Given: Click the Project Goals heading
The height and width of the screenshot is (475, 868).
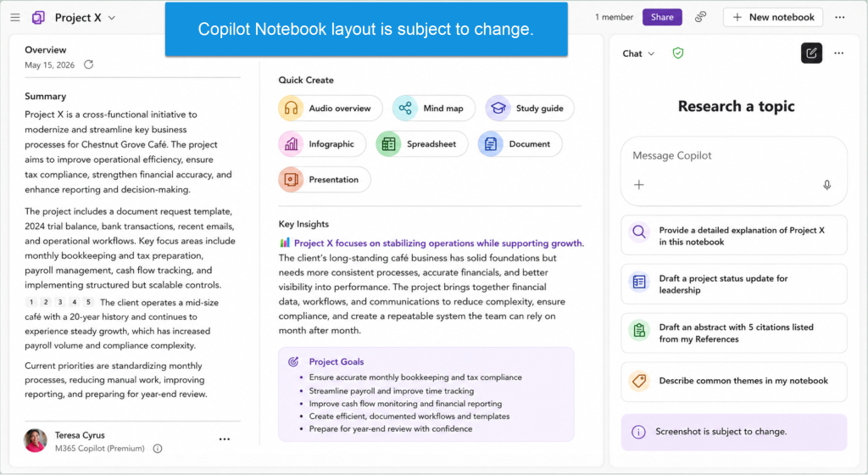Looking at the screenshot, I should click(x=337, y=361).
